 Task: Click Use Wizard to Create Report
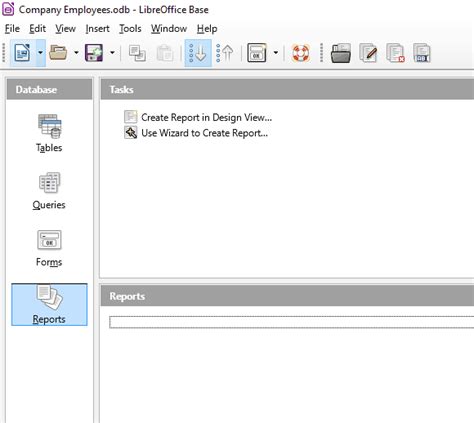click(204, 133)
